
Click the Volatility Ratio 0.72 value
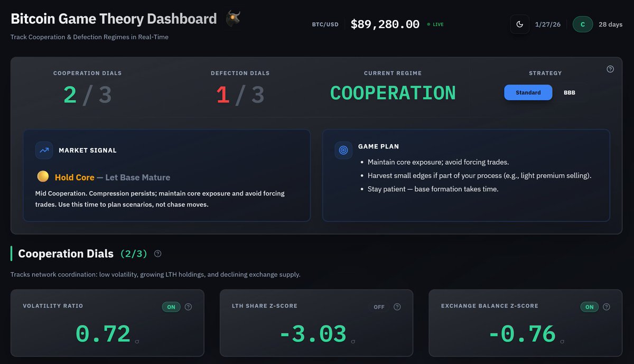tap(103, 334)
